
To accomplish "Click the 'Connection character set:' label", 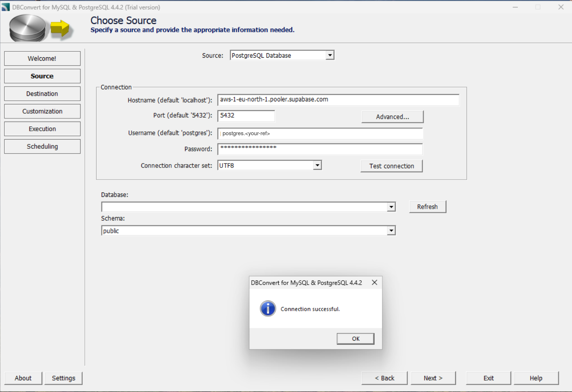I will 177,166.
